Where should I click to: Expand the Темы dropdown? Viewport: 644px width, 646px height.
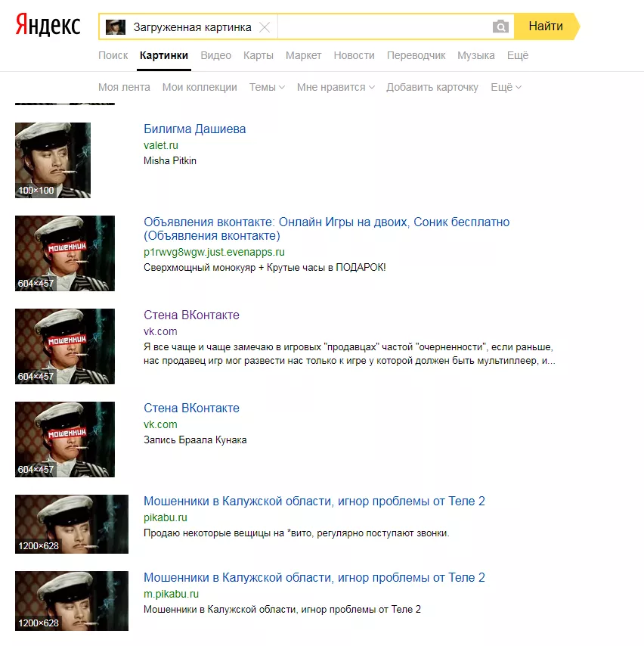[267, 87]
